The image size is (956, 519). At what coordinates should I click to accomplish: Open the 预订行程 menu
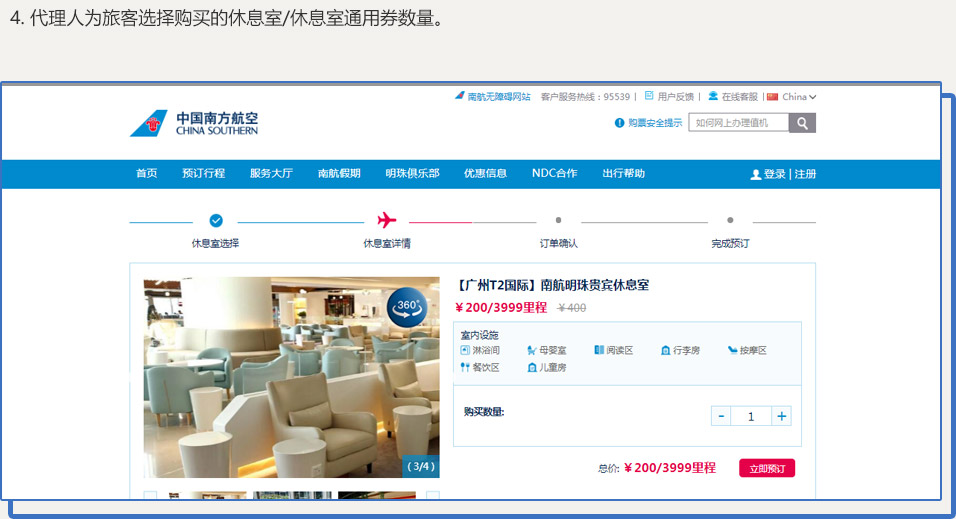[x=203, y=174]
